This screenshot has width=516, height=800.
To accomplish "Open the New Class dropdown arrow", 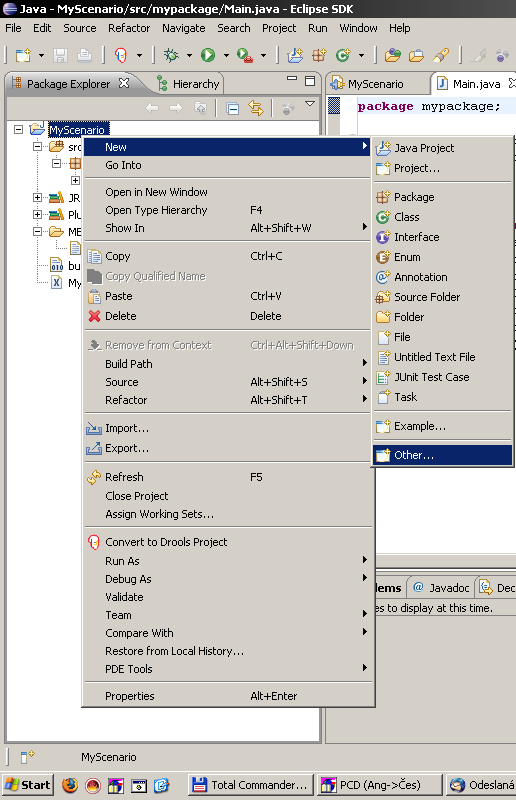I will tap(361, 55).
